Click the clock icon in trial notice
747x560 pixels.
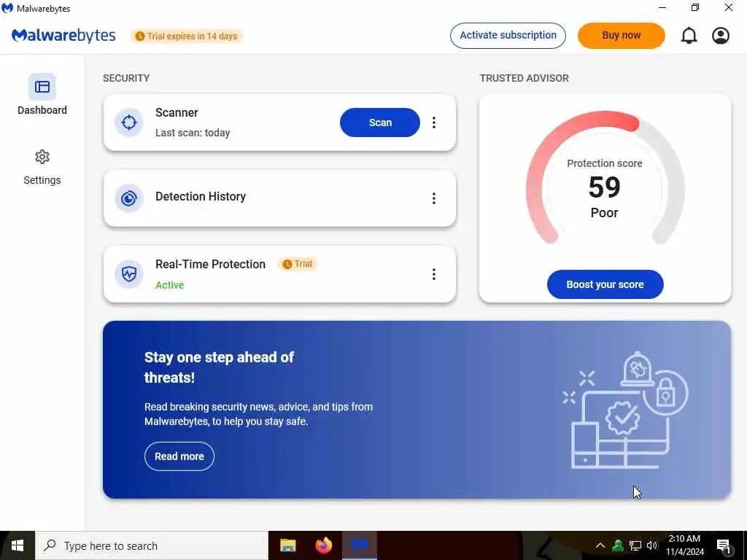(x=139, y=36)
